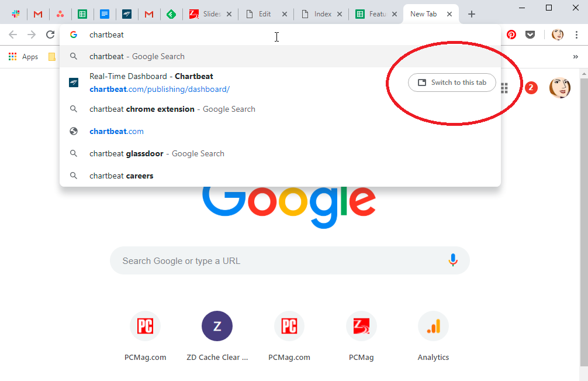Viewport: 588px width, 381px height.
Task: Open the Google apps grid launcher
Action: point(504,88)
